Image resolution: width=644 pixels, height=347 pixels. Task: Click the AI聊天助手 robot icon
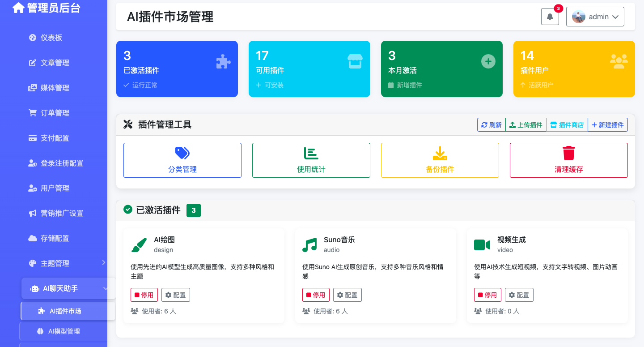click(34, 289)
